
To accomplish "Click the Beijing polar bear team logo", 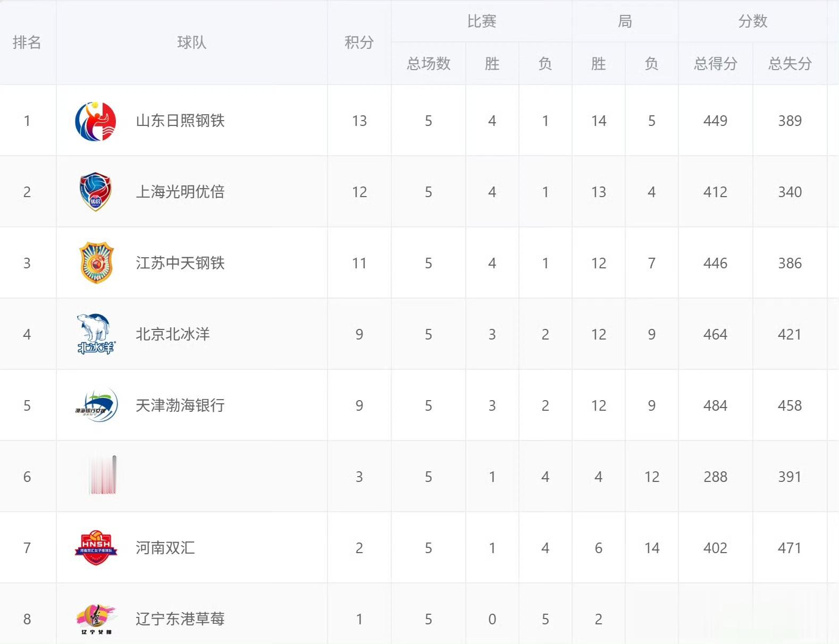I will (x=96, y=334).
